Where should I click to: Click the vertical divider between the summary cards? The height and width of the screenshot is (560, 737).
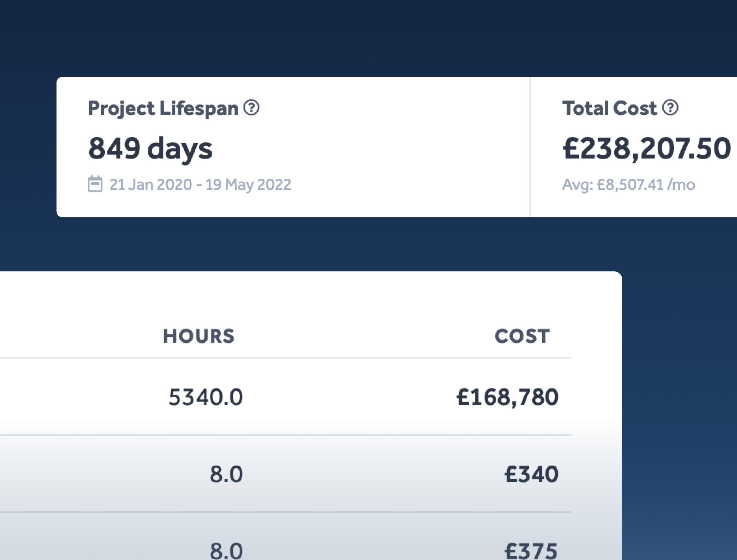point(530,147)
